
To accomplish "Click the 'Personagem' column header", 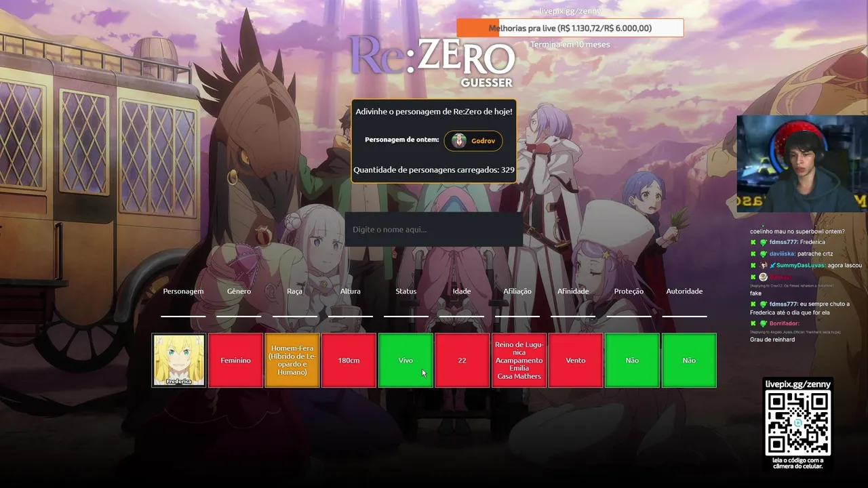I will click(x=183, y=291).
